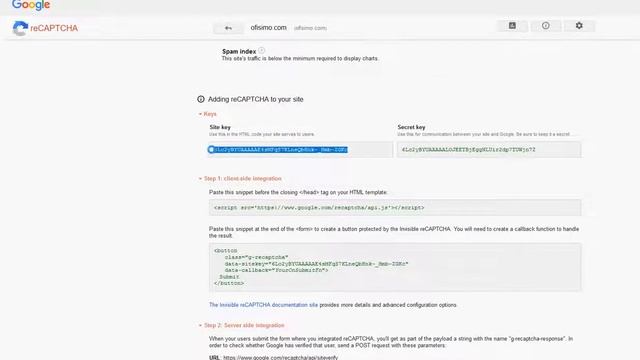Image resolution: width=640 pixels, height=360 pixels.
Task: Collapse the Keys section
Action: click(x=207, y=114)
